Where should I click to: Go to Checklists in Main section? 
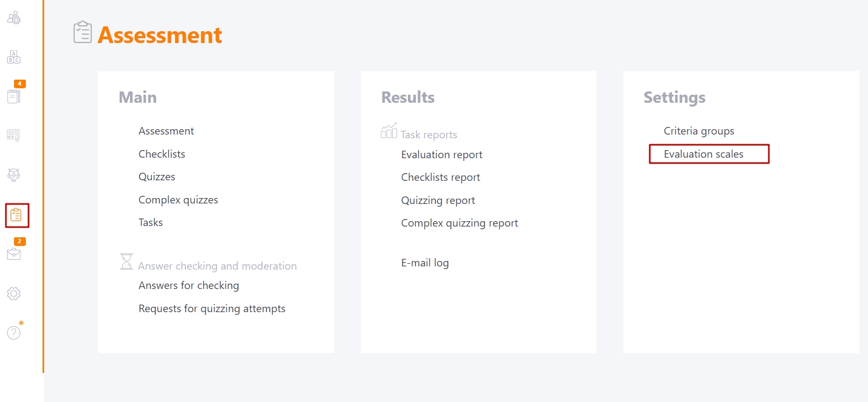tap(162, 154)
